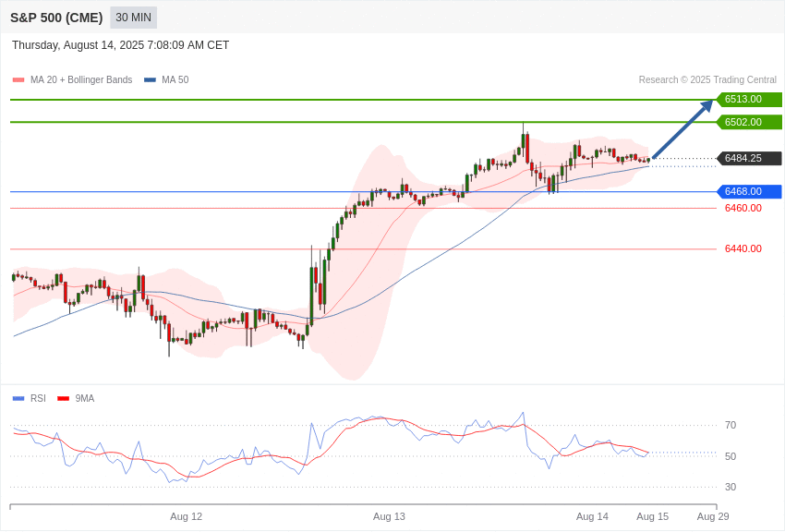The height and width of the screenshot is (532, 785).
Task: Open the Research © 2025 Trading Central credit
Action: point(707,79)
